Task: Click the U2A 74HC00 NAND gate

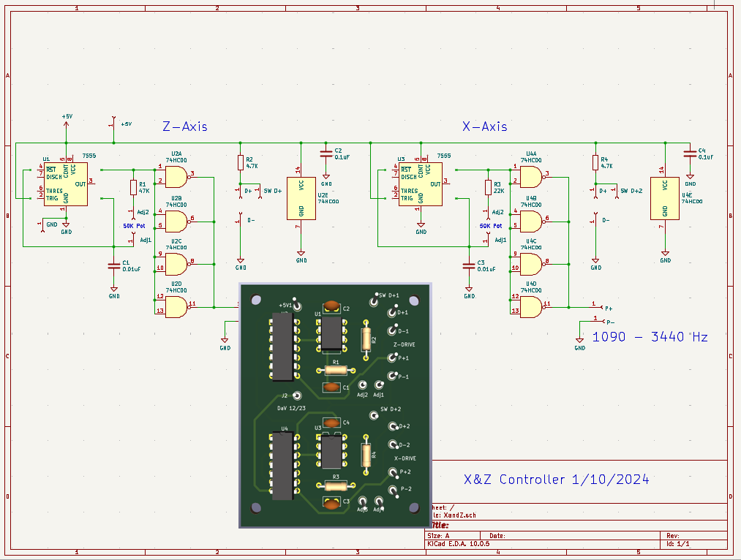Action: click(x=177, y=177)
